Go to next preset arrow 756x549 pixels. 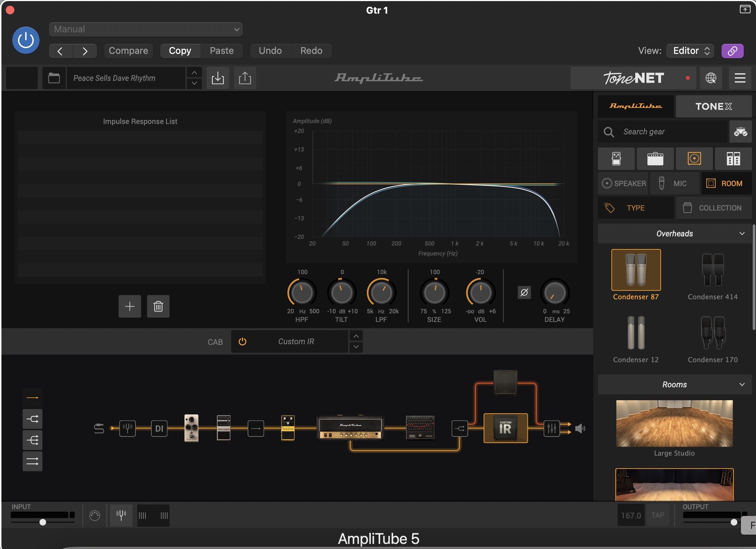coord(85,51)
